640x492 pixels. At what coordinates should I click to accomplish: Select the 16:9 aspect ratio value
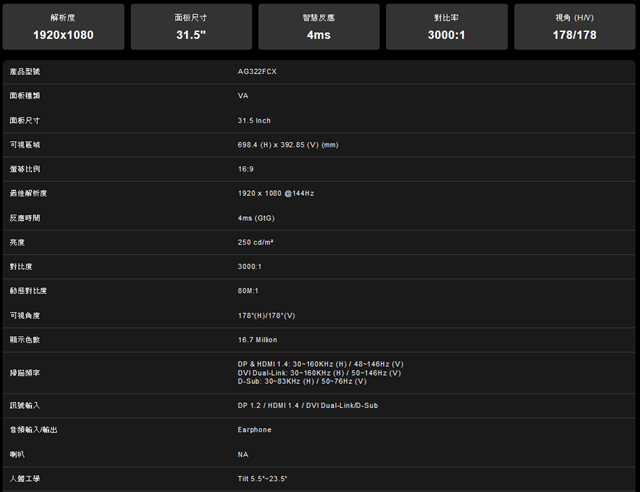tap(246, 169)
